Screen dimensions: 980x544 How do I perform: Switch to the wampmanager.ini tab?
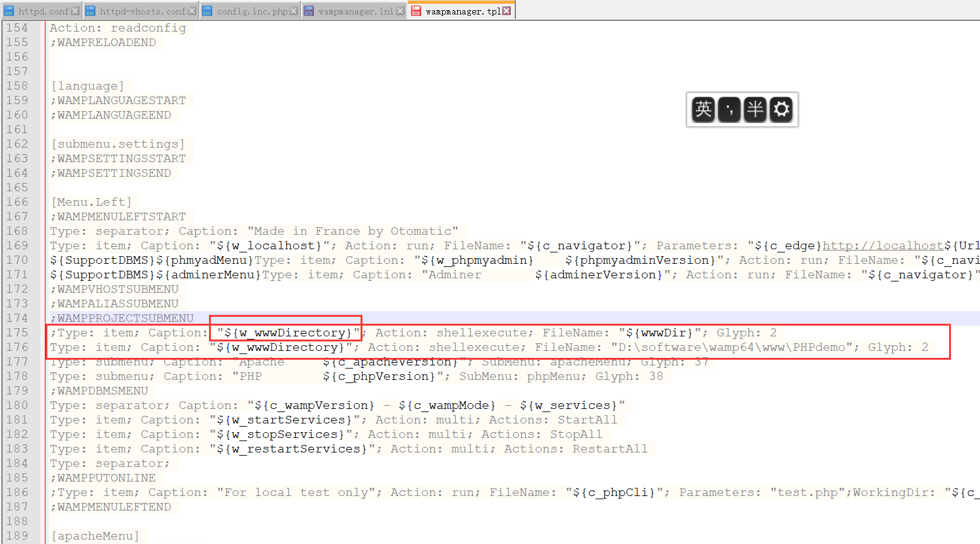pos(352,10)
